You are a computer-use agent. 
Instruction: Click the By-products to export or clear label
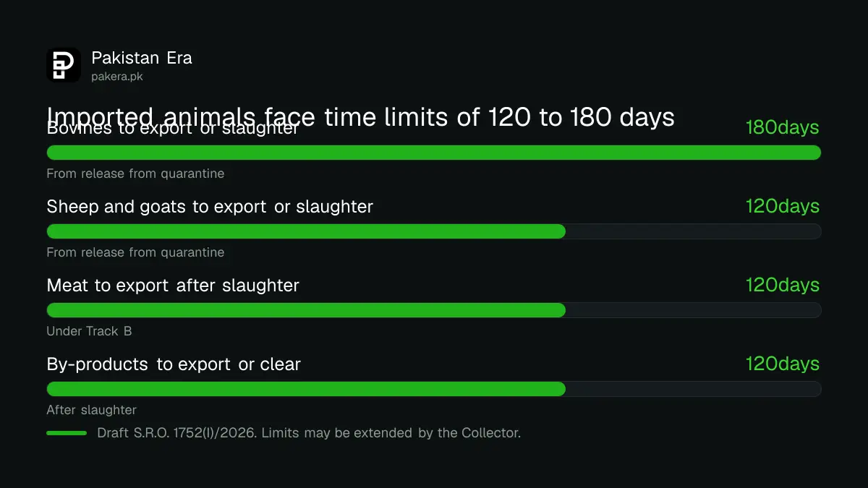click(174, 364)
